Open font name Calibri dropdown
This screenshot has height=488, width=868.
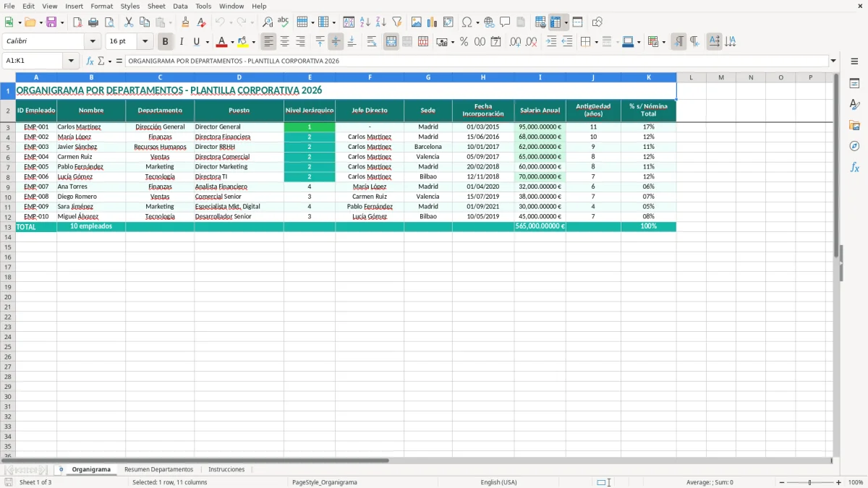click(93, 42)
